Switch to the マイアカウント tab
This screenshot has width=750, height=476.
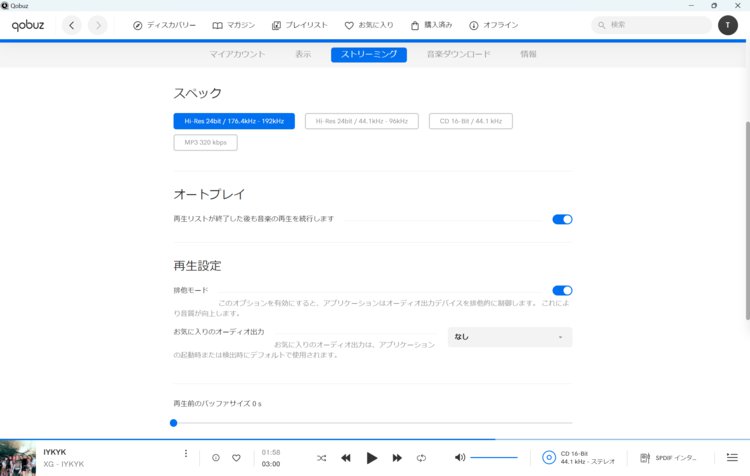(x=237, y=54)
